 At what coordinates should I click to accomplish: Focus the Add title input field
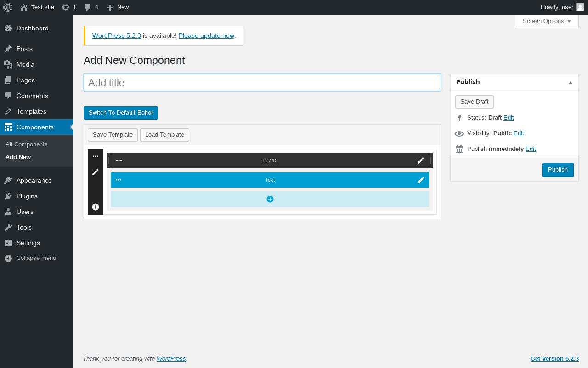[262, 82]
